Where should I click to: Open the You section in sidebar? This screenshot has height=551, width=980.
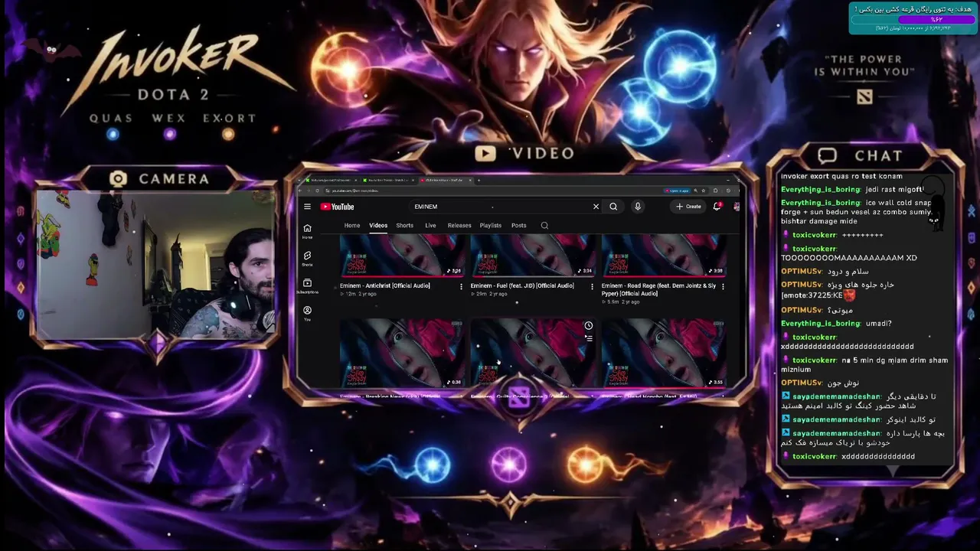pyautogui.click(x=307, y=312)
